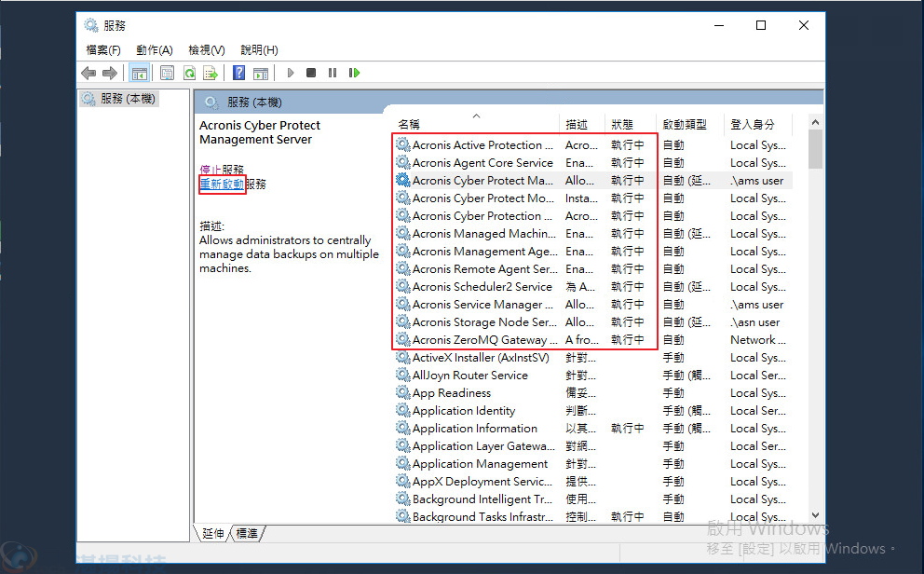This screenshot has width=924, height=574.
Task: Toggle the Show/Hide Action Pane icon
Action: (261, 73)
